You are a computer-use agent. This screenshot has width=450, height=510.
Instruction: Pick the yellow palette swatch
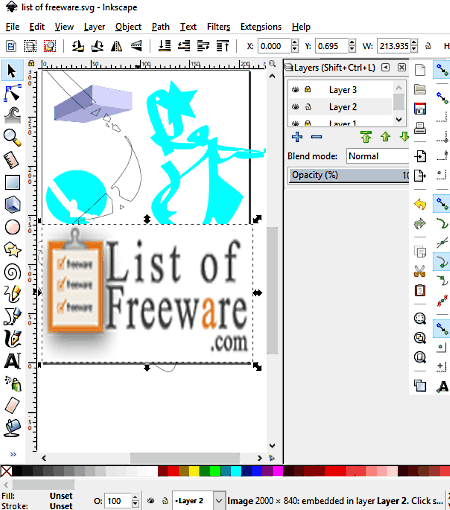[194, 471]
